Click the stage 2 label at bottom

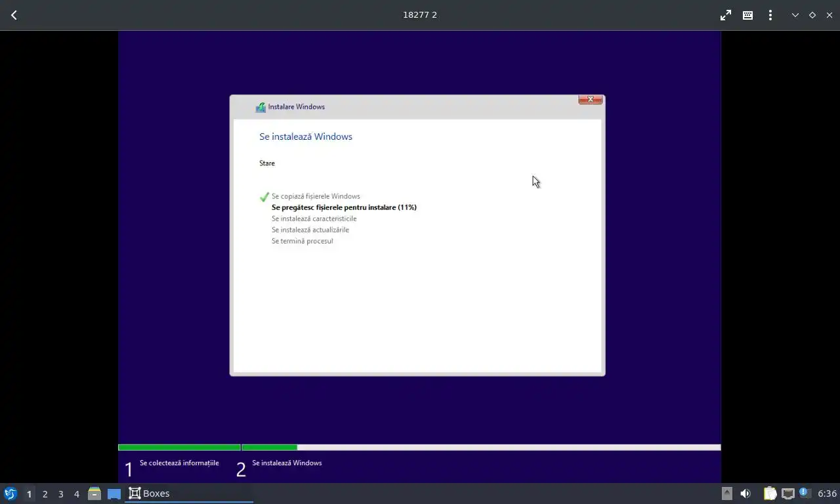tap(287, 463)
